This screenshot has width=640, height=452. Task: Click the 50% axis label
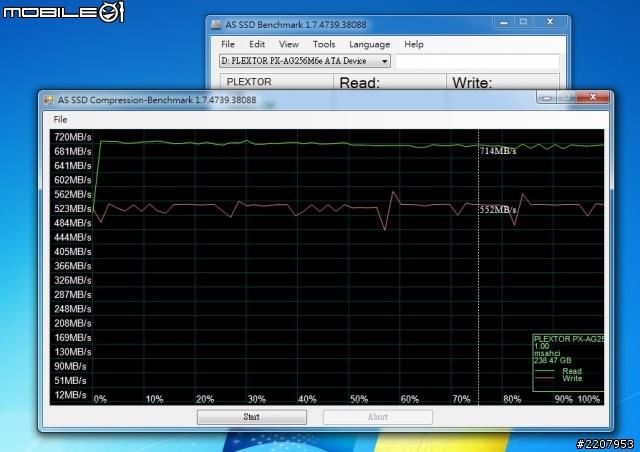tap(359, 399)
